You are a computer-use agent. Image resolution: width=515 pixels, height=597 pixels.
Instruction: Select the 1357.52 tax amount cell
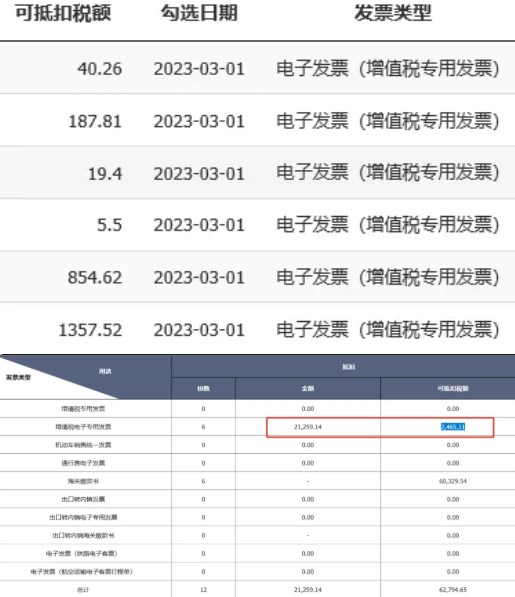pyautogui.click(x=91, y=330)
